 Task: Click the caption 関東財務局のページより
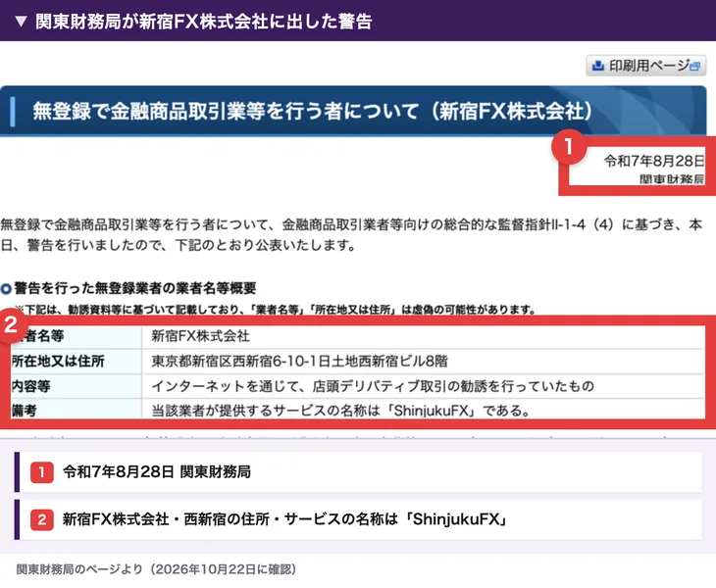click(x=156, y=569)
